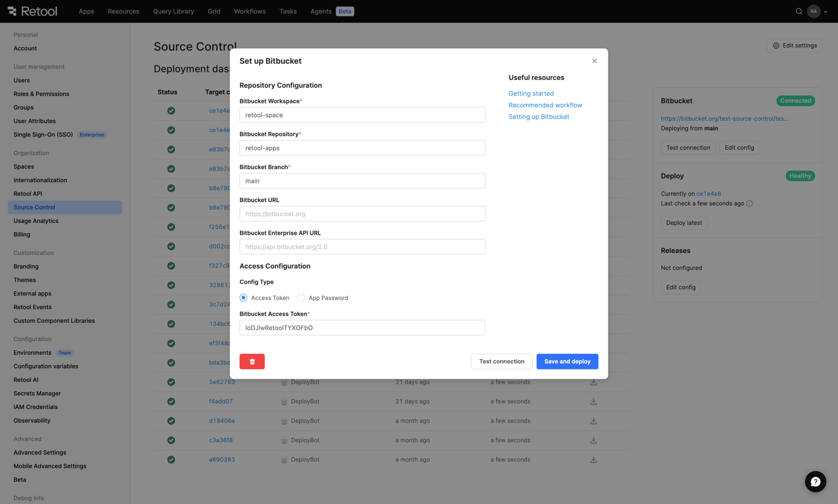Open the search magnifier icon
This screenshot has width=838, height=504.
click(x=799, y=11)
